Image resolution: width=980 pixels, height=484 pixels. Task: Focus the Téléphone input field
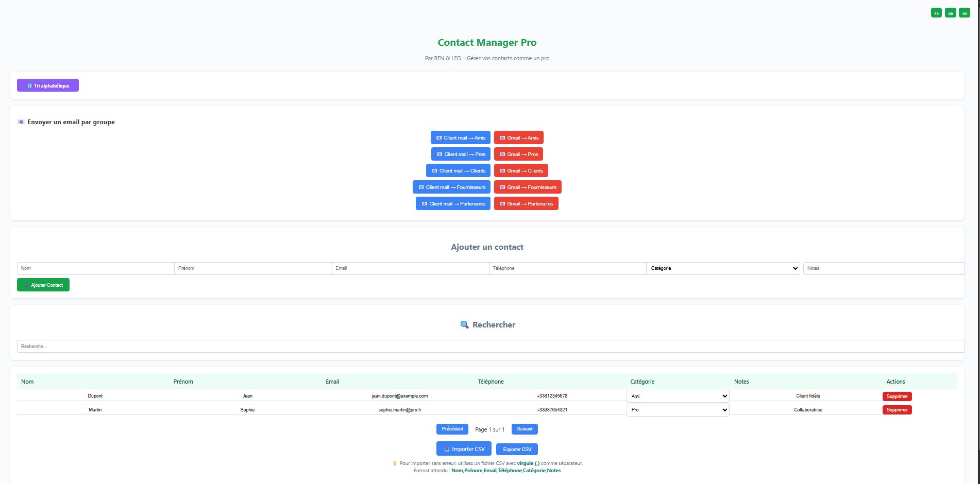567,268
